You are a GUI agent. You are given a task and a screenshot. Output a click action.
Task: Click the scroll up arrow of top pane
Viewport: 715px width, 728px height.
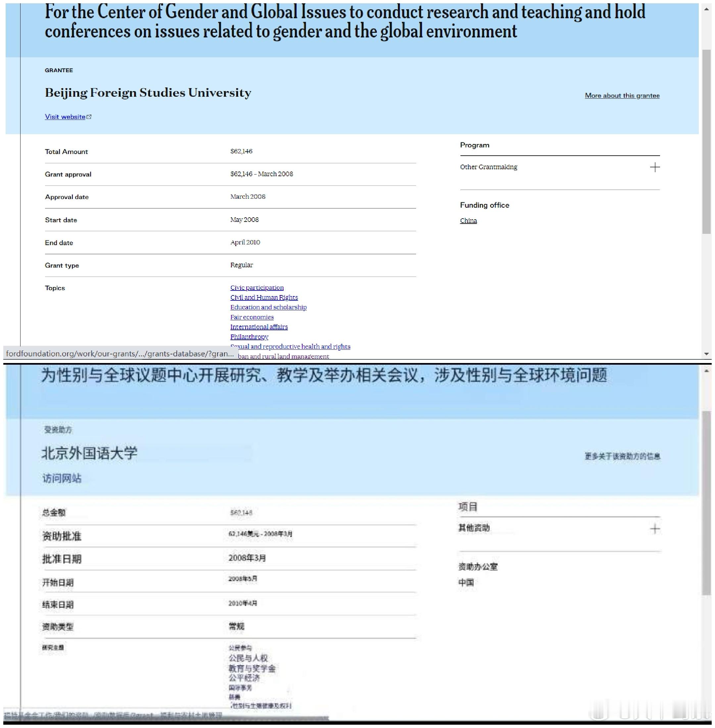pos(706,9)
